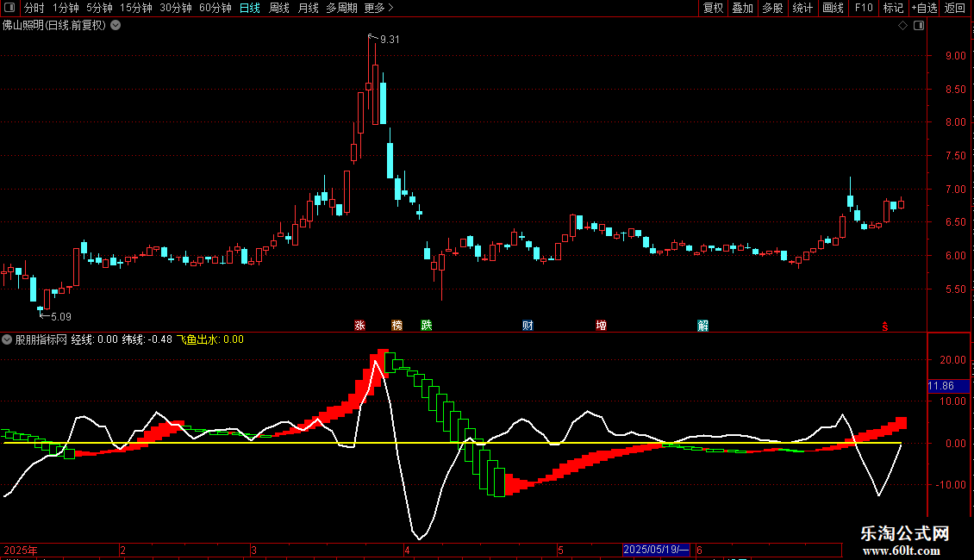This screenshot has height=560, width=974.
Task: Activate the 画线 drawing tools
Action: point(833,8)
